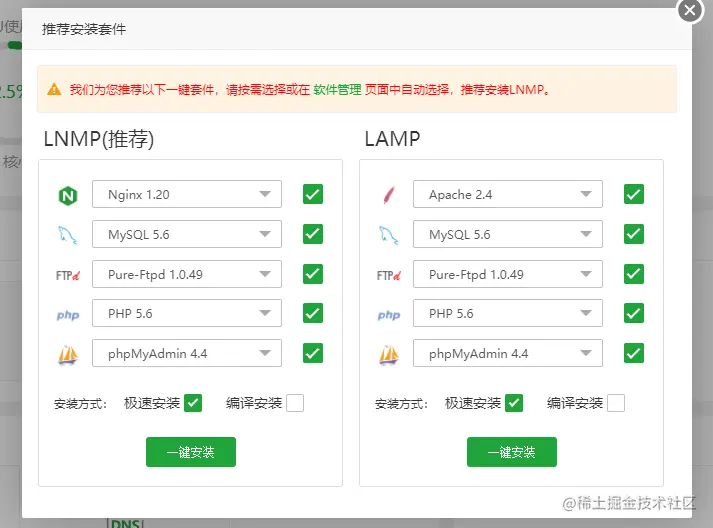Image resolution: width=713 pixels, height=528 pixels.
Task: Open LAMP MySQL 5.6 version dropdown
Action: 508,234
